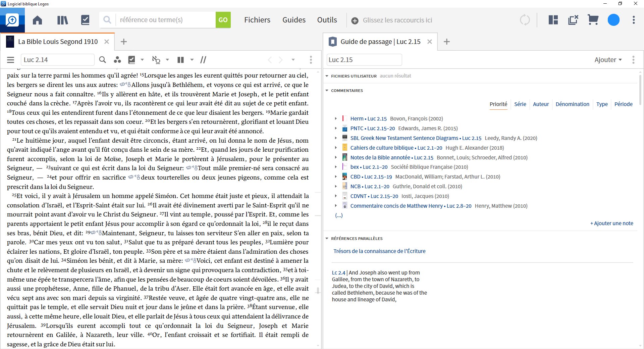
Task: Toggle the reading plan checkbox icon
Action: coord(132,60)
